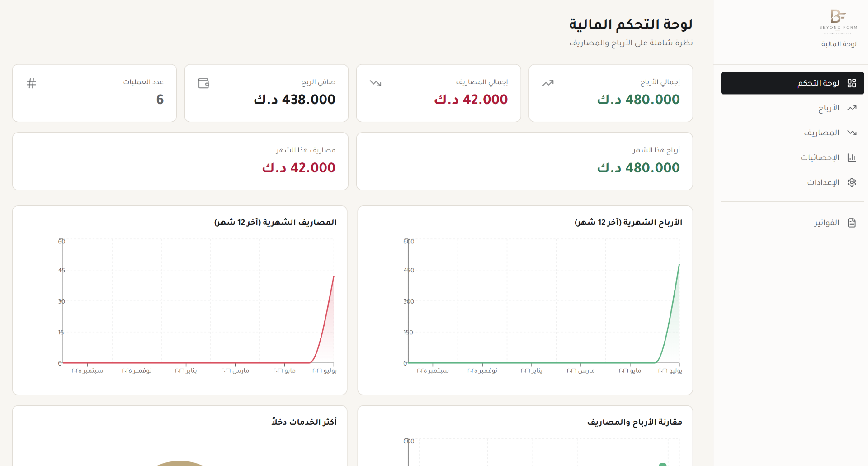The width and height of the screenshot is (868, 466).
Task: Open لوحة التحكم menu item
Action: [793, 83]
